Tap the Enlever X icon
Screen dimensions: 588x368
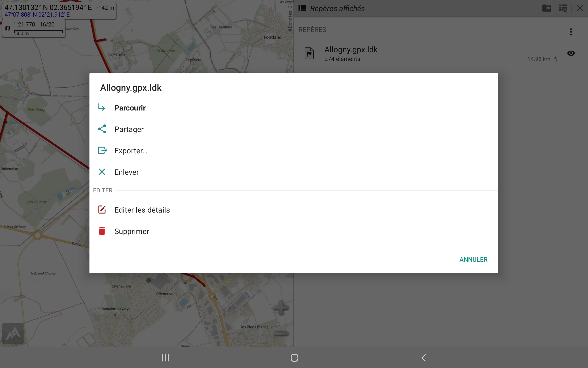click(102, 172)
